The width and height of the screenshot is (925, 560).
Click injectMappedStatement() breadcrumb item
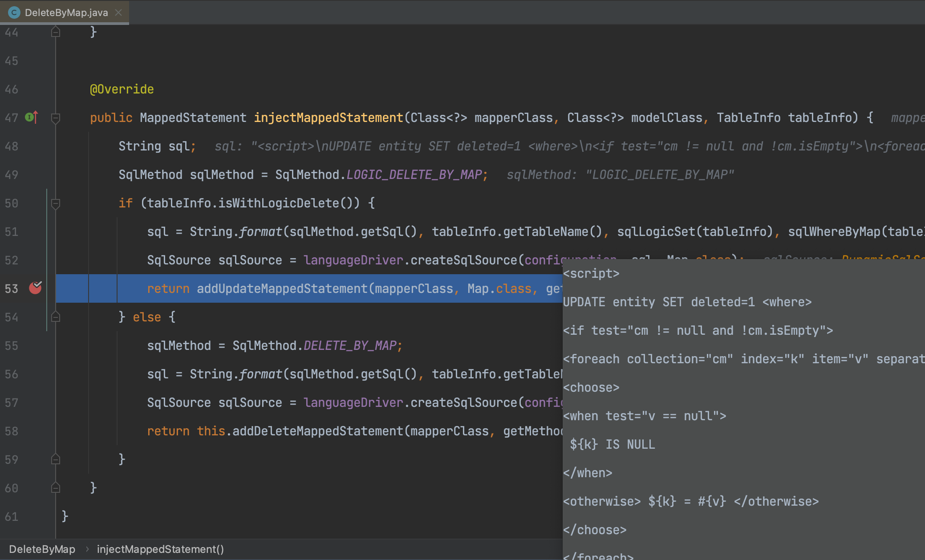(160, 549)
